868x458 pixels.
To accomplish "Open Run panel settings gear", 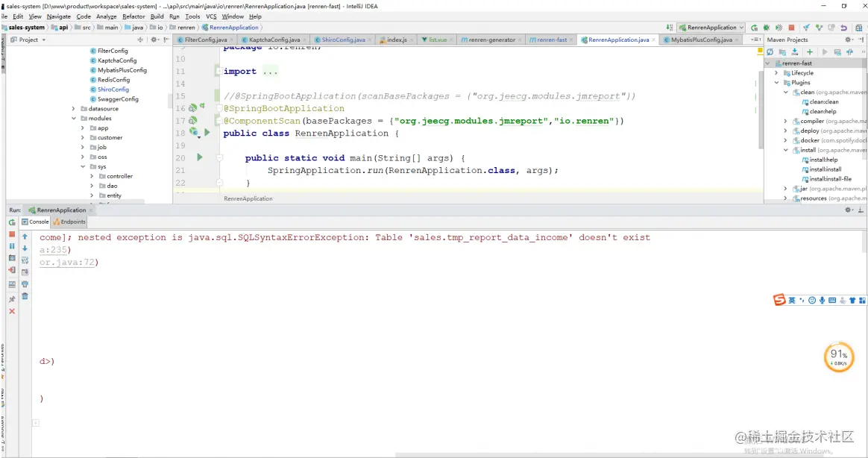I will [x=849, y=210].
